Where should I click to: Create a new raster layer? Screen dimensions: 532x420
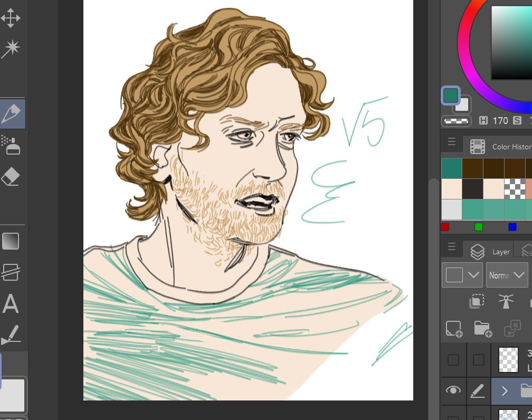coord(454,329)
